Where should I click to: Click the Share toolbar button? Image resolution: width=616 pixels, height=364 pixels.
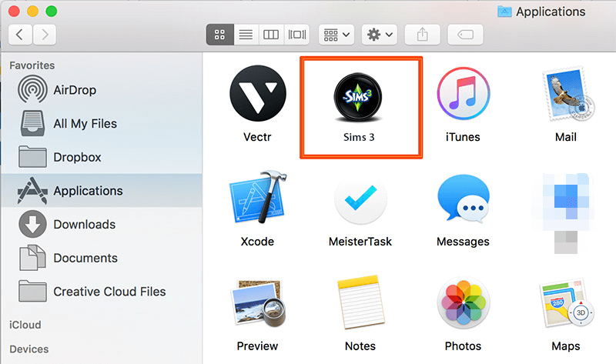[422, 35]
